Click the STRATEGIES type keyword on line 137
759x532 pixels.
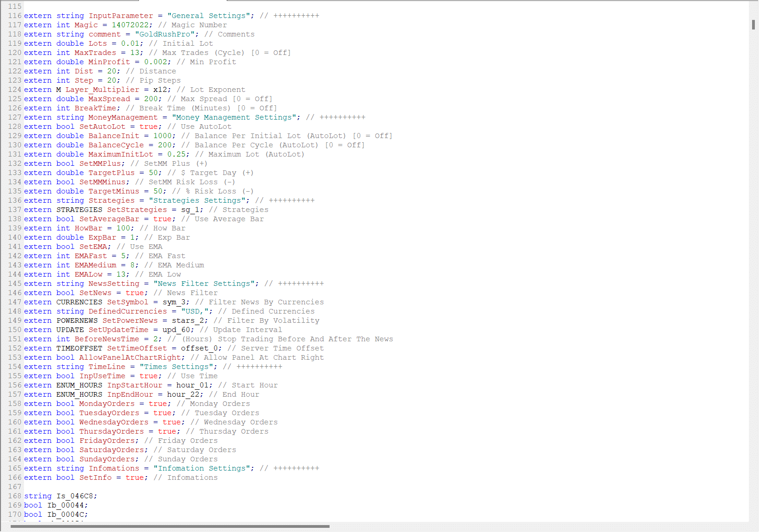click(79, 210)
